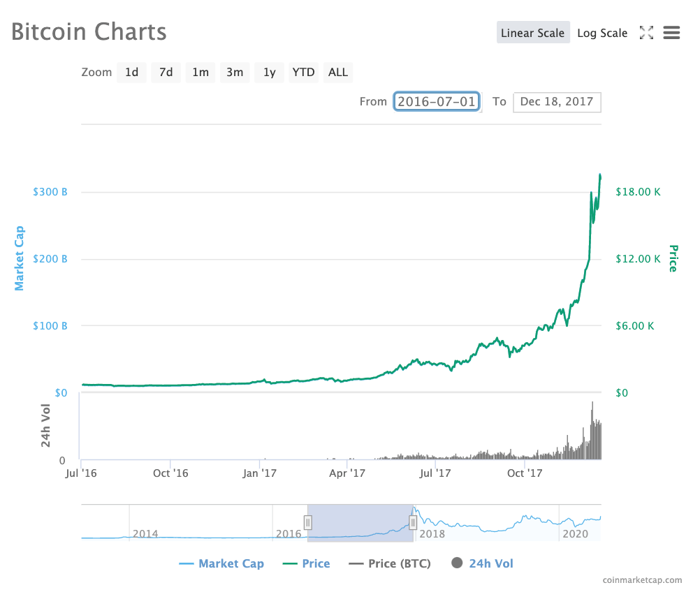
Task: Open the To date picker
Action: tap(557, 102)
